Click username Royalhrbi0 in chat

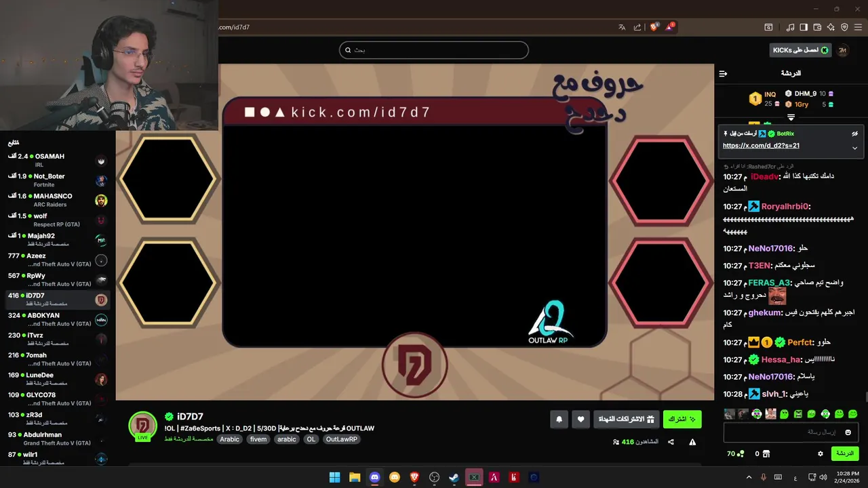(x=785, y=207)
